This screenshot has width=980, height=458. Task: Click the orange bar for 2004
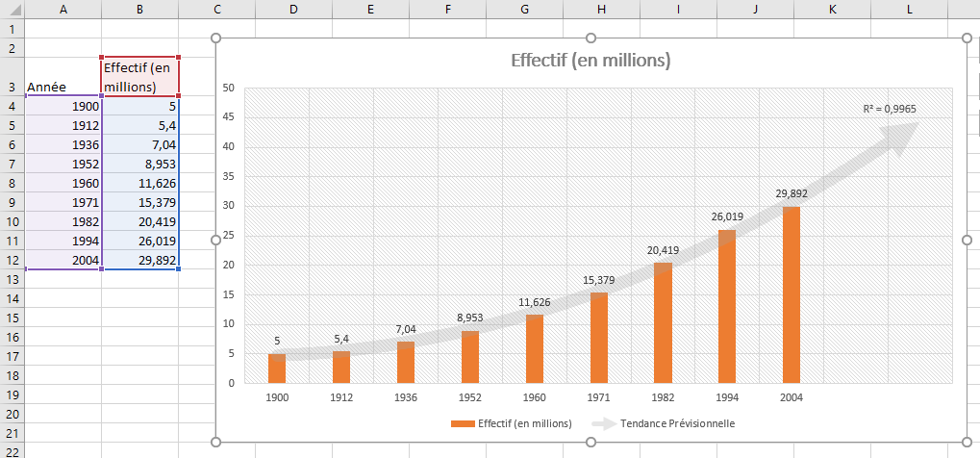tap(792, 294)
